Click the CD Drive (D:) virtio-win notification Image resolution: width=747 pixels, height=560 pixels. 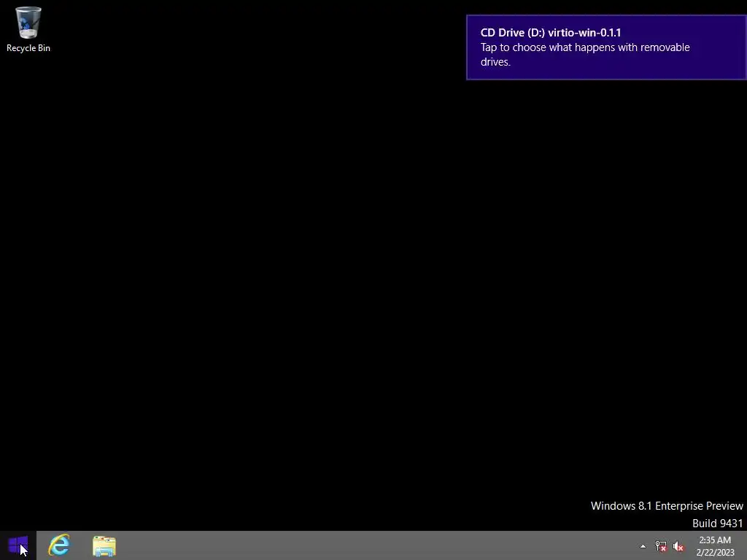coord(606,47)
